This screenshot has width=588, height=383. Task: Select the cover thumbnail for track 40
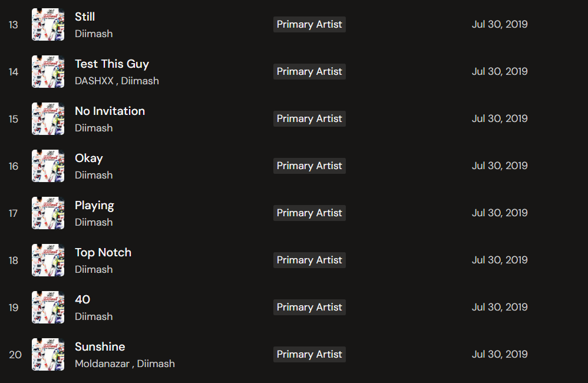tap(48, 308)
